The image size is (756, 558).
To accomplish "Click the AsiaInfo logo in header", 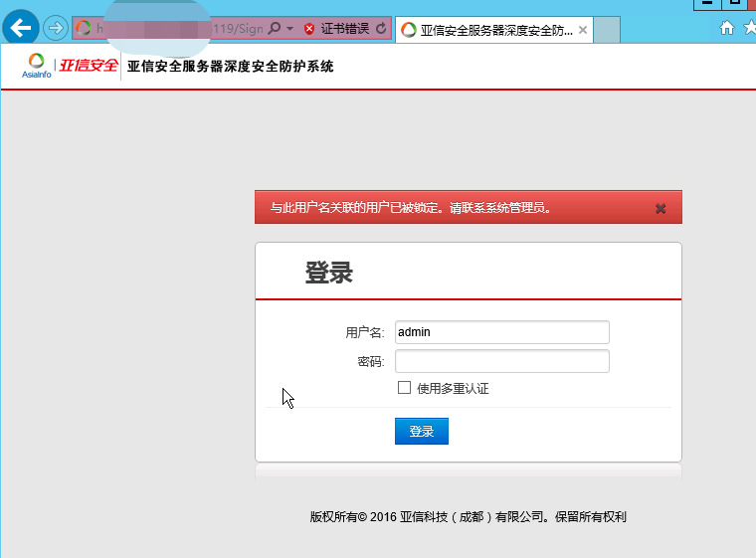I will tap(36, 66).
